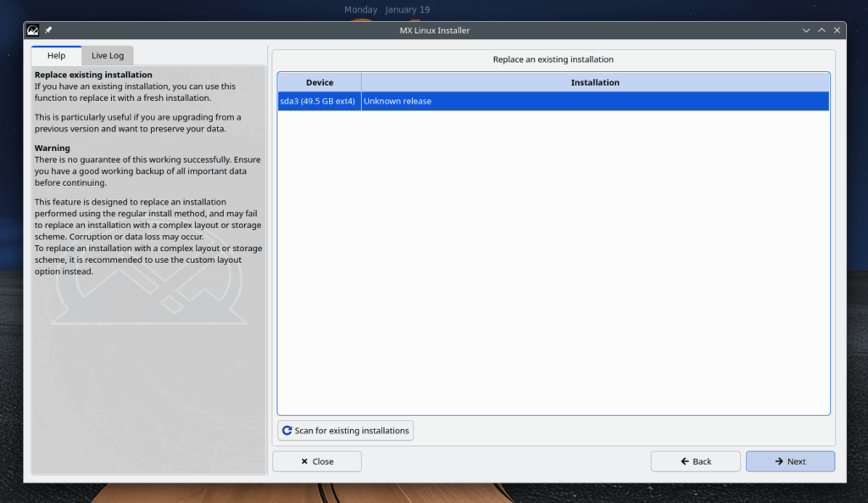Click the Installation column header
The image size is (868, 503).
click(x=595, y=82)
